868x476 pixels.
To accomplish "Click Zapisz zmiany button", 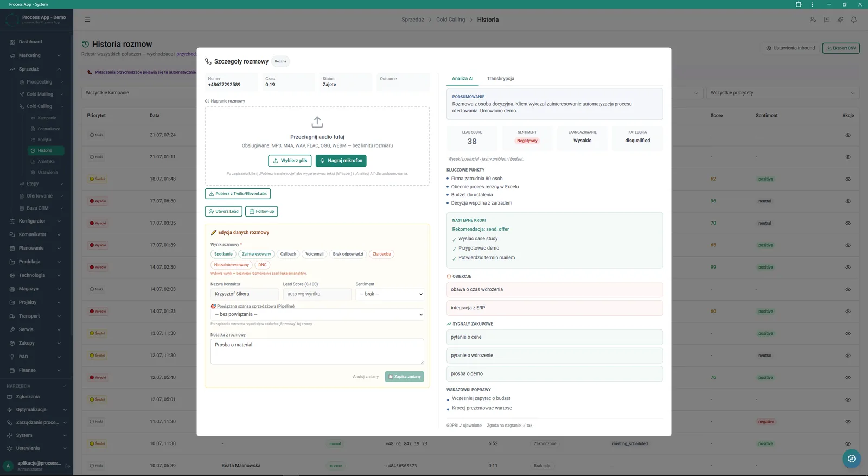I will point(405,377).
